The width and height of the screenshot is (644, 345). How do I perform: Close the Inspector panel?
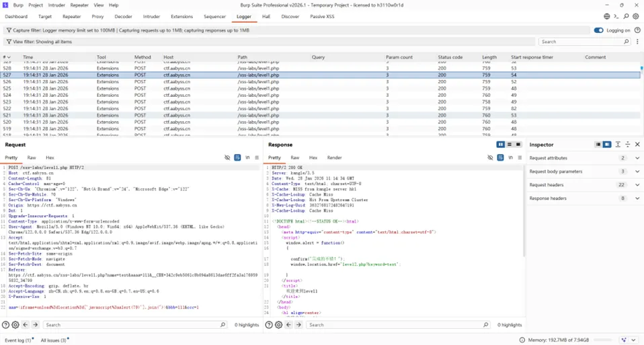pyautogui.click(x=637, y=145)
